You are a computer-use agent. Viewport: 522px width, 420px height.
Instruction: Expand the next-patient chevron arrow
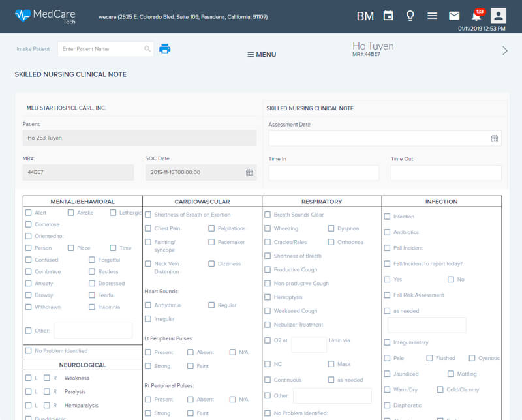pyautogui.click(x=505, y=51)
